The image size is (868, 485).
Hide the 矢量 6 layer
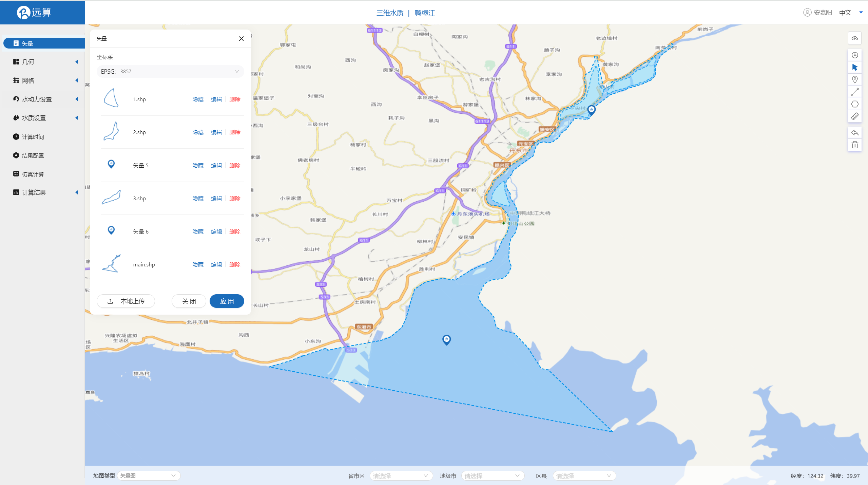(198, 231)
